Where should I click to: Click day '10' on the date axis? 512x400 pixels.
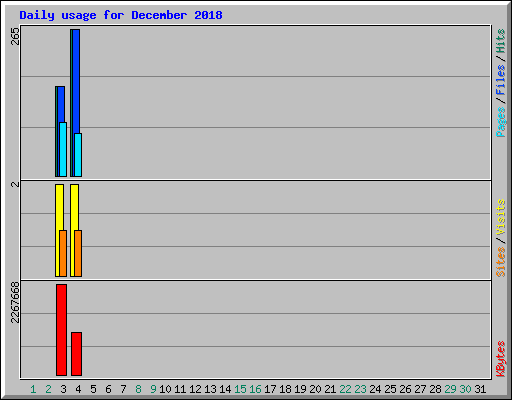(x=165, y=389)
